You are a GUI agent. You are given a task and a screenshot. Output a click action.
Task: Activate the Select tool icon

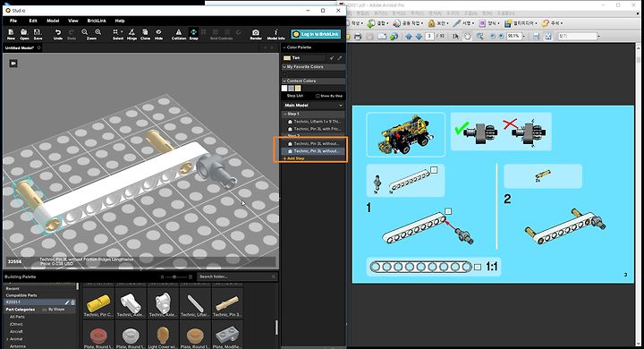(115, 32)
